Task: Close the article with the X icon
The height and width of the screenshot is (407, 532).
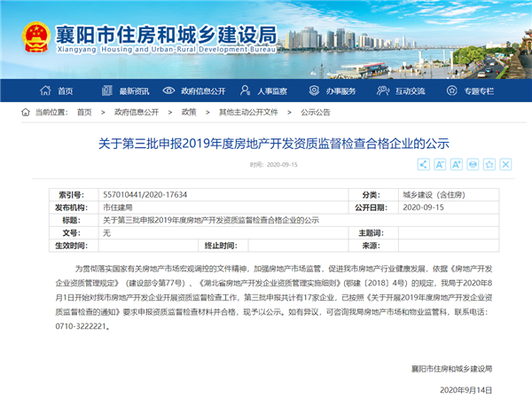Action: pos(505,165)
